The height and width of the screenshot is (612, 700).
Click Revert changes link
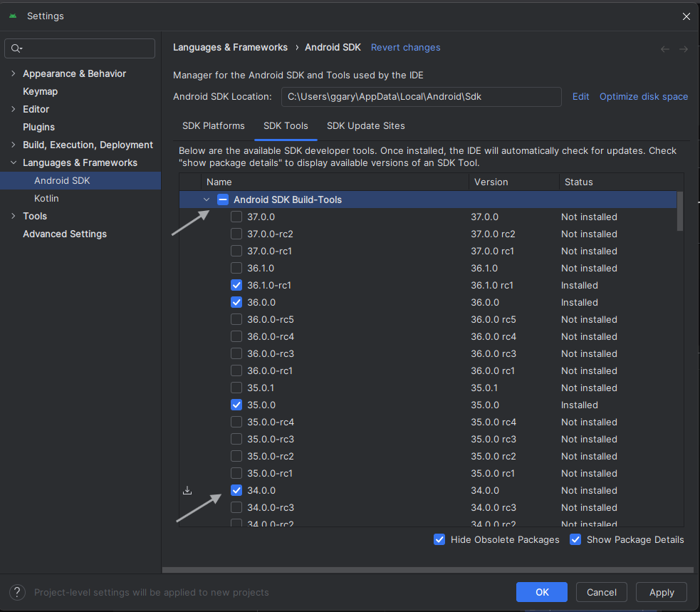click(405, 47)
